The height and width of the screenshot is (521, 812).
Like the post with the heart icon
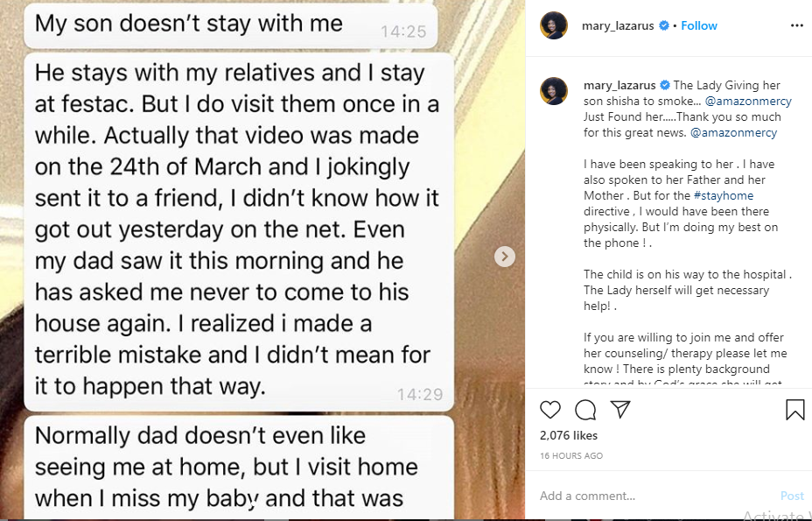point(550,410)
